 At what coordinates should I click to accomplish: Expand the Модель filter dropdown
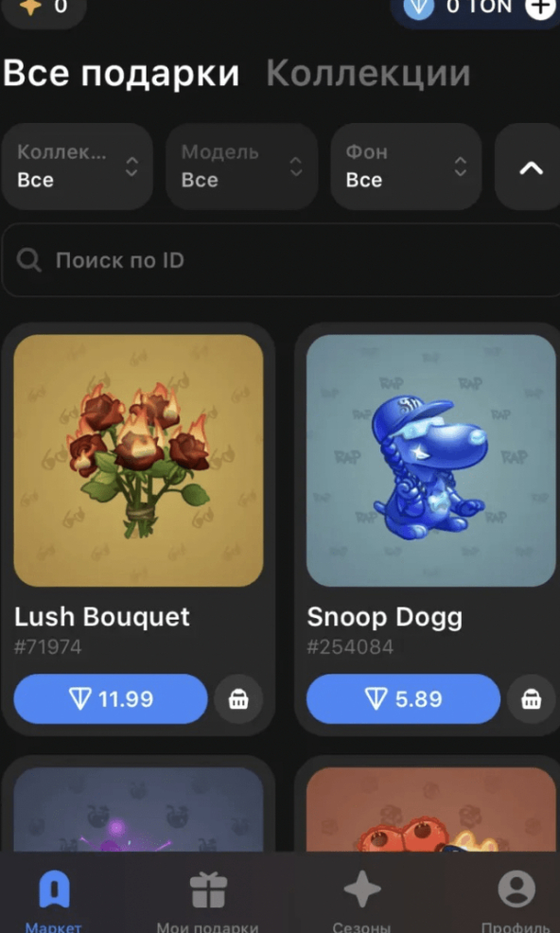tap(241, 167)
